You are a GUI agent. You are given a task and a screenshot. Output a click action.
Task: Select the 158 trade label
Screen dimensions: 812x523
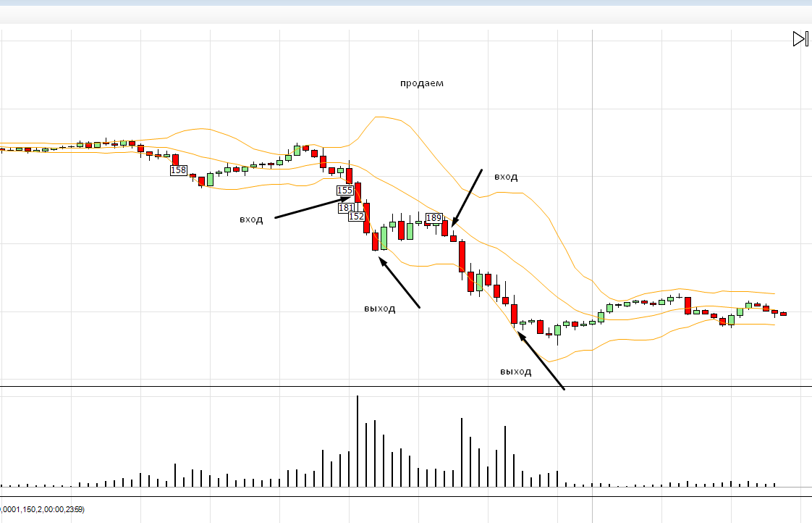point(178,170)
